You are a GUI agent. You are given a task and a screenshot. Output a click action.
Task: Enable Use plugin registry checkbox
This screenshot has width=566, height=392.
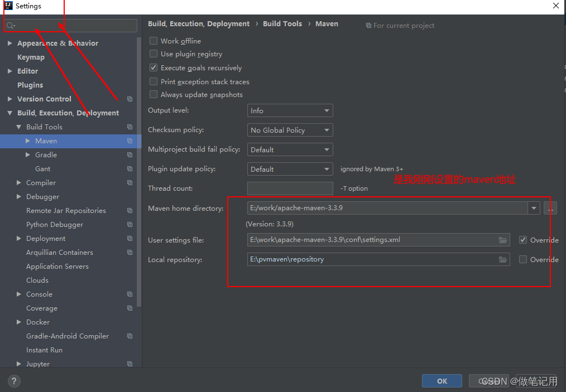(x=154, y=54)
